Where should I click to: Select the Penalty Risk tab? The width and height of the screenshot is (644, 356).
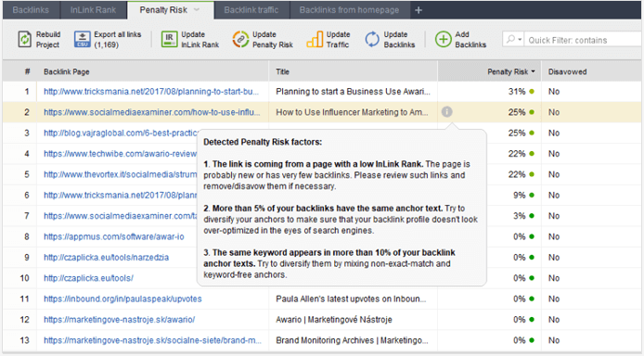click(163, 10)
